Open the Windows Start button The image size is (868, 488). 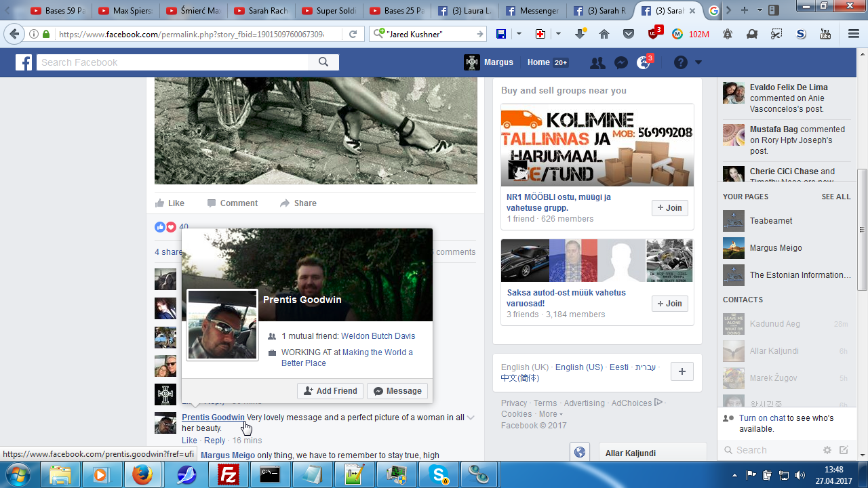(x=19, y=474)
